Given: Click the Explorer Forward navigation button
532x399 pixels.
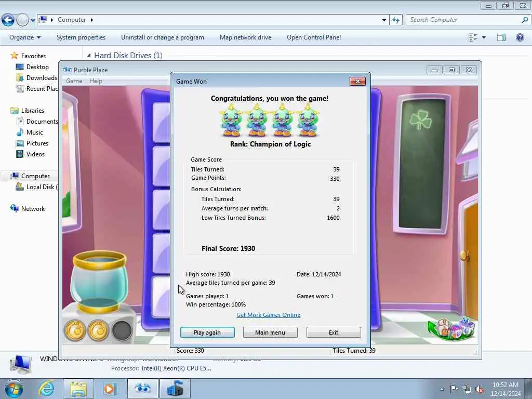Looking at the screenshot, I should click(22, 20).
